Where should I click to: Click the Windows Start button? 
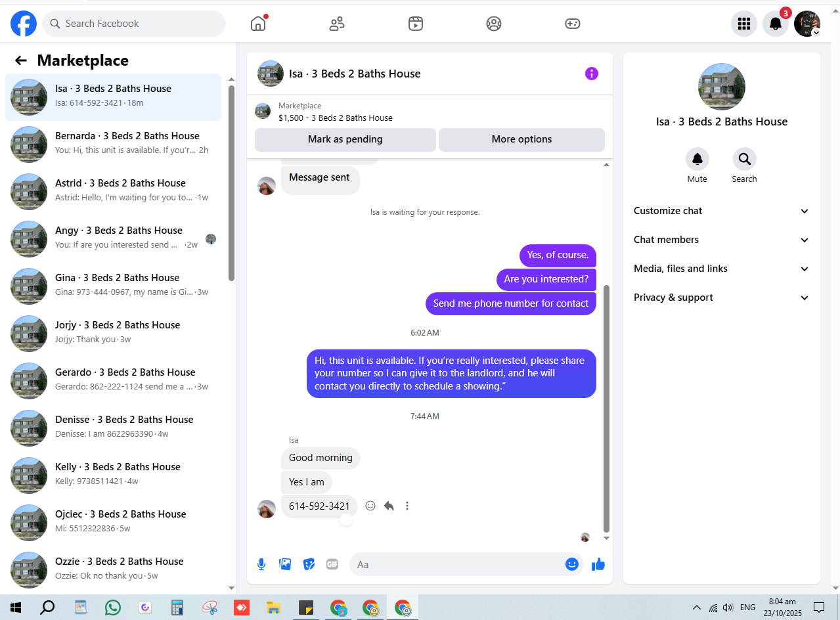(16, 608)
